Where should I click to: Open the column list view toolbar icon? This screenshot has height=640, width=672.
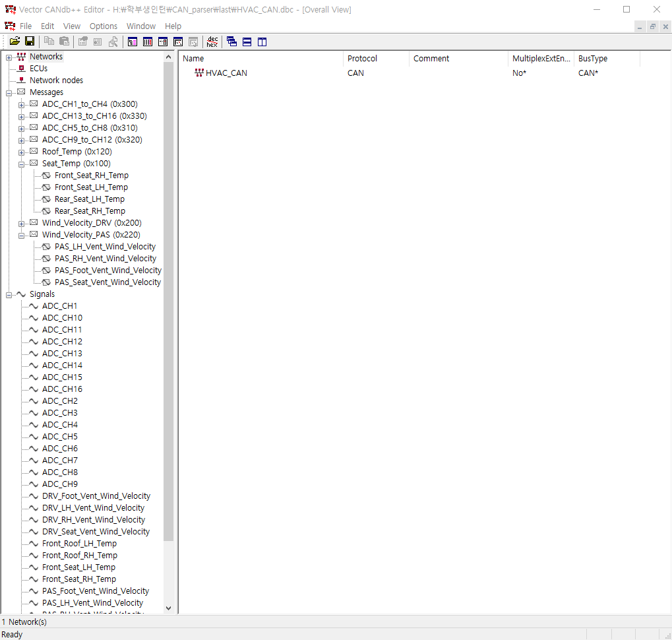click(148, 42)
